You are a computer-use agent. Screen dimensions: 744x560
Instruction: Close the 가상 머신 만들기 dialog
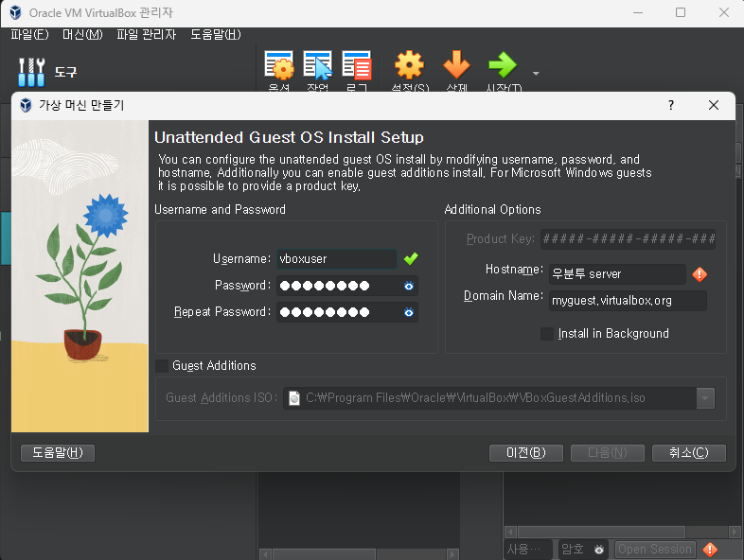[x=713, y=105]
